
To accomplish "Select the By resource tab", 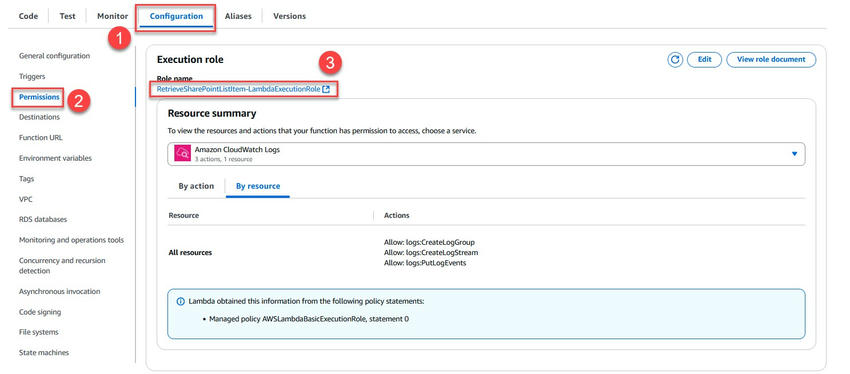I will point(258,186).
